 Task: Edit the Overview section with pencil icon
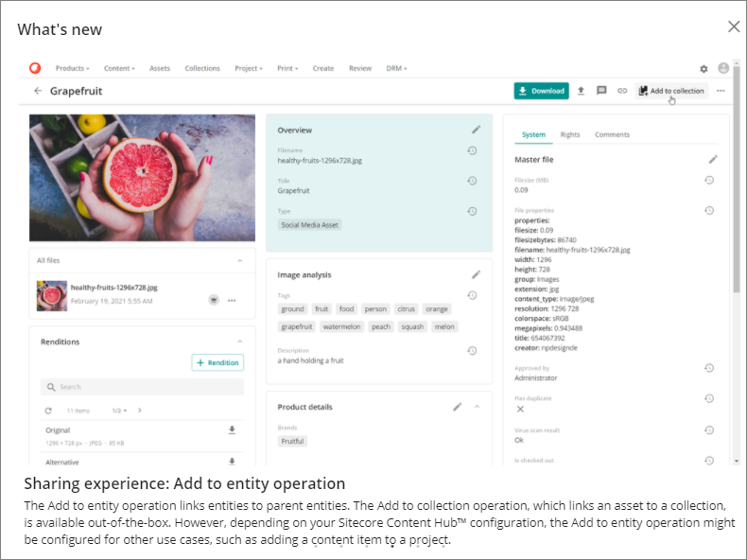click(476, 130)
